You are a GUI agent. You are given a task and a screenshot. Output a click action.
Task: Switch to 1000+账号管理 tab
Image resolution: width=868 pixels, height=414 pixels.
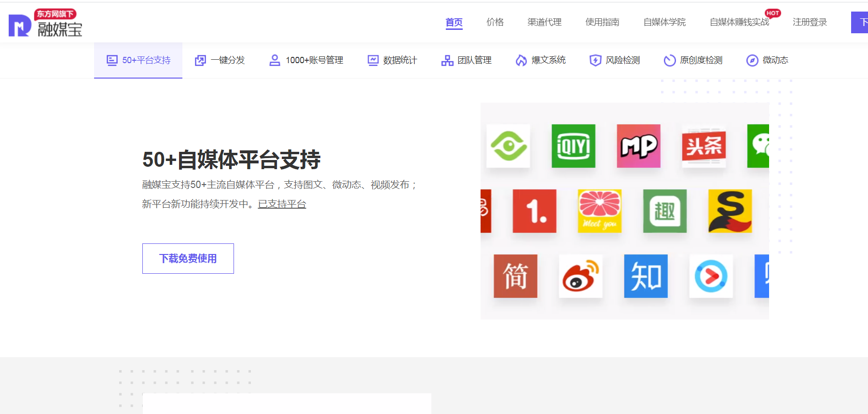(x=314, y=60)
